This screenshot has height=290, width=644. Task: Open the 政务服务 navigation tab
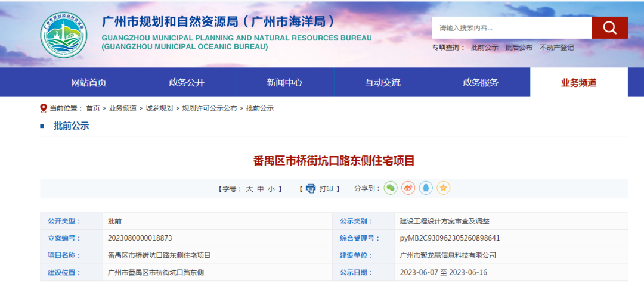point(481,82)
